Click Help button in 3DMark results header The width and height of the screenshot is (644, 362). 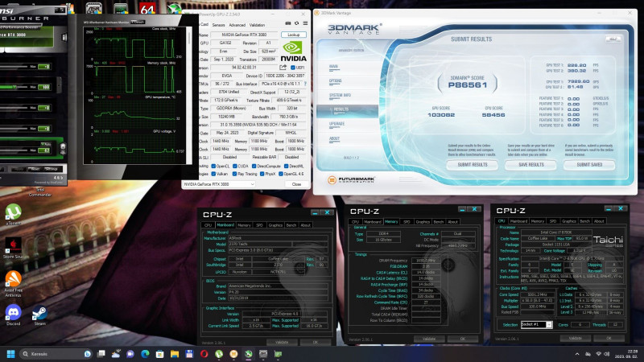[613, 39]
